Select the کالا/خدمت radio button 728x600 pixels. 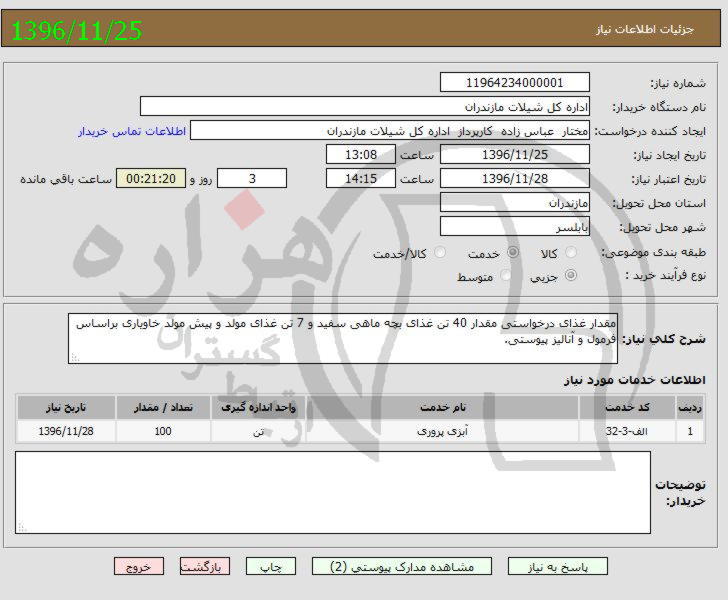(439, 253)
